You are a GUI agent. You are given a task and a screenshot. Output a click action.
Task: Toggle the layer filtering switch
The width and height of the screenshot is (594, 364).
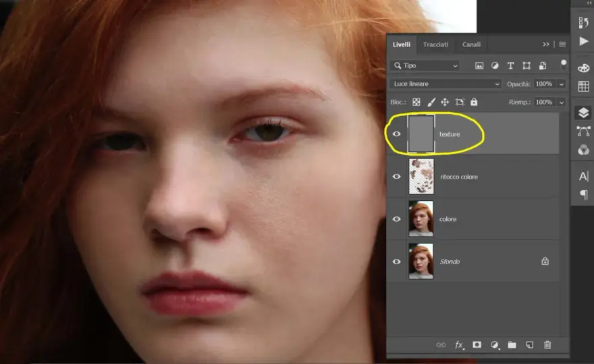(564, 65)
